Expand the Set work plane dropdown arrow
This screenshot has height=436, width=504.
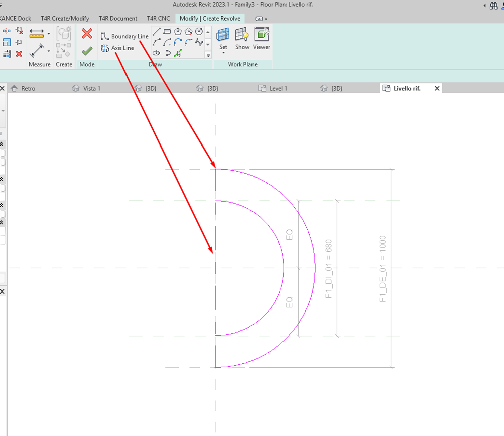tap(223, 53)
